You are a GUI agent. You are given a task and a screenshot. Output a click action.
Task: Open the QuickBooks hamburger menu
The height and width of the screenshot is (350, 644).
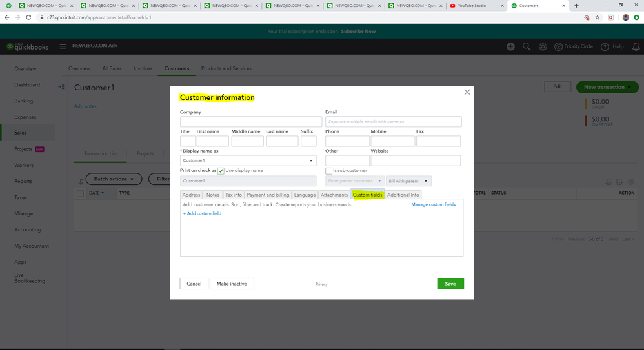[x=63, y=46]
